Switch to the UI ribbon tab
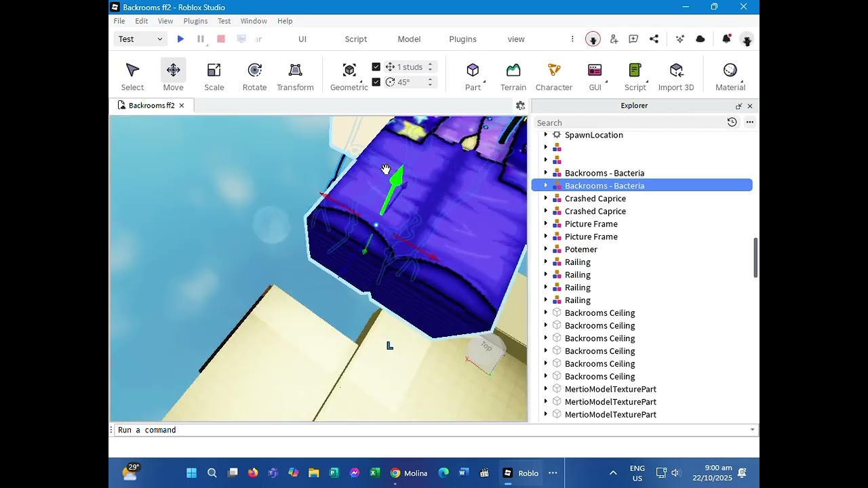Viewport: 868px width, 488px height. click(x=302, y=39)
